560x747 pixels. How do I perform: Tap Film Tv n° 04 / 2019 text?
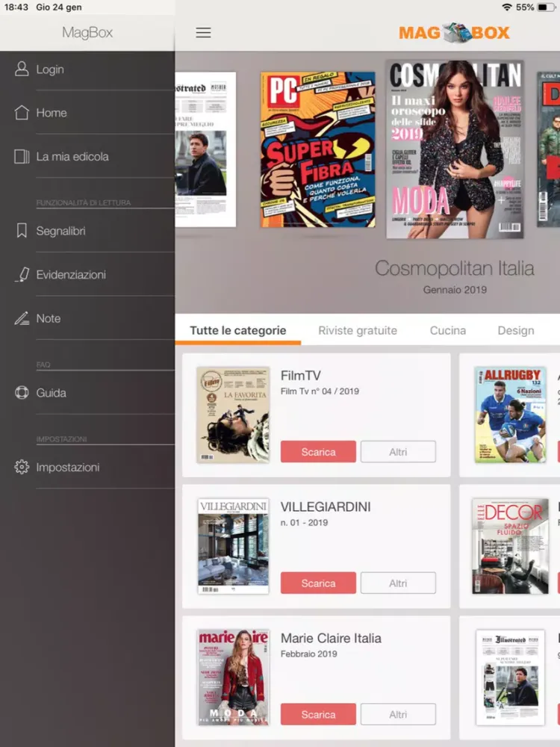coord(320,391)
